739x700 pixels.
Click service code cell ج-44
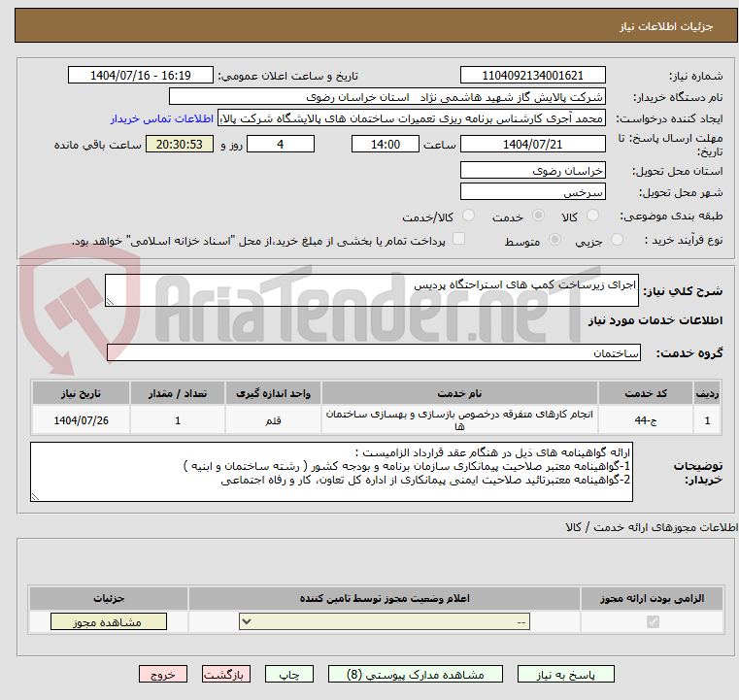646,419
